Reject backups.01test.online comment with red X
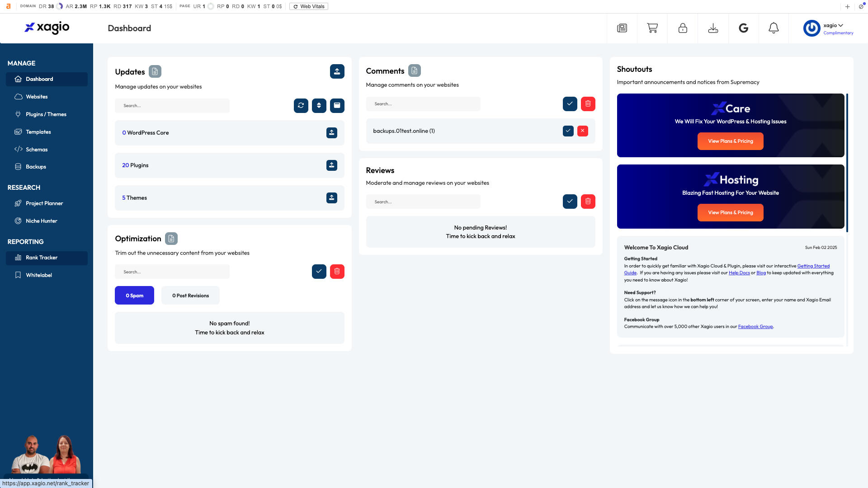This screenshot has width=868, height=488. (x=582, y=131)
